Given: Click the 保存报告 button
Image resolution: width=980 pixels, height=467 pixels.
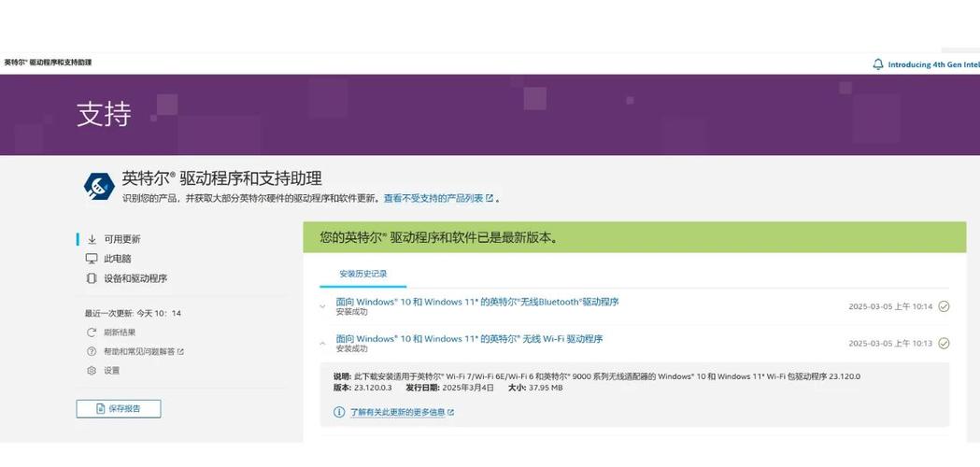Looking at the screenshot, I should coord(119,409).
